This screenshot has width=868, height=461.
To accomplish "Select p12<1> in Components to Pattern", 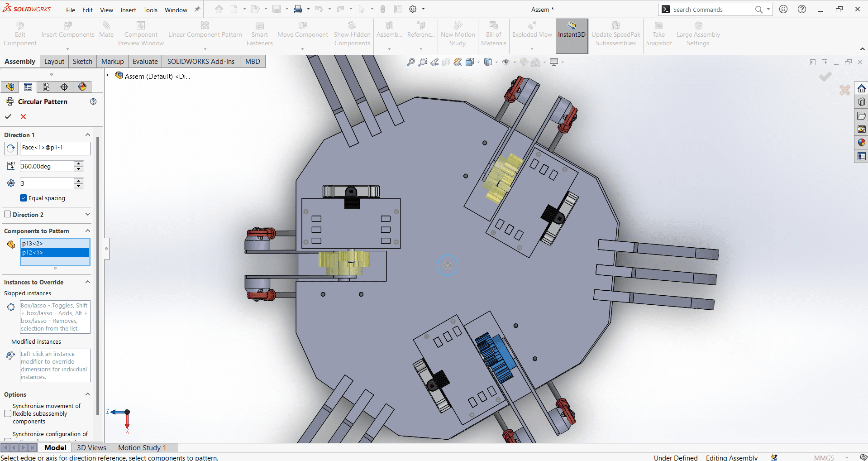I will [x=55, y=253].
